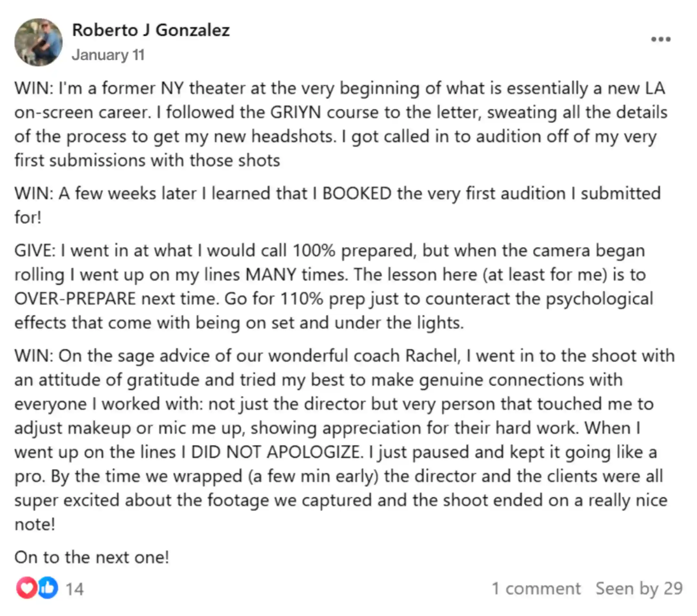Open the three-dot post options menu

point(661,39)
